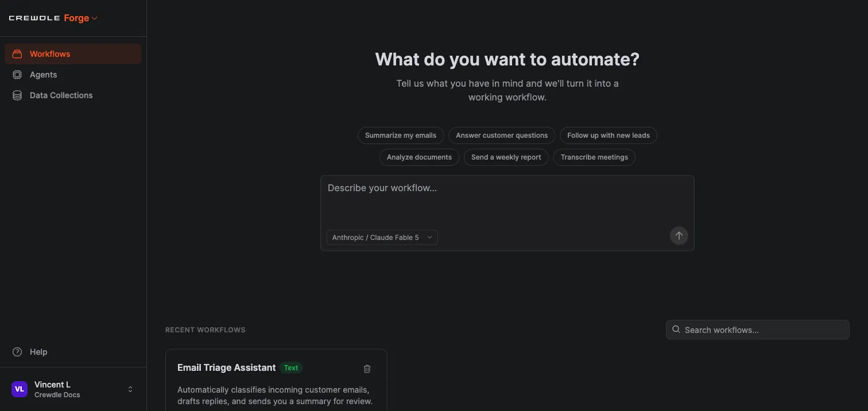The image size is (868, 411).
Task: Click the Help question mark icon
Action: pyautogui.click(x=17, y=352)
